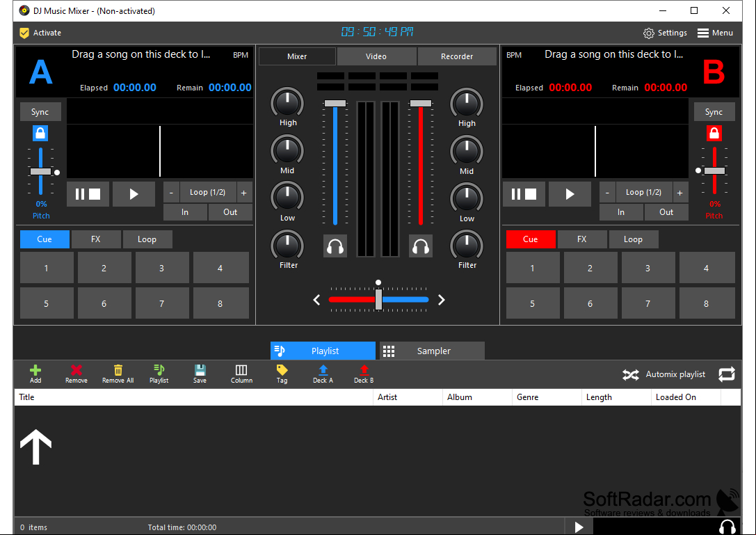756x535 pixels.
Task: Select the red Cue tab on deck B
Action: 531,239
